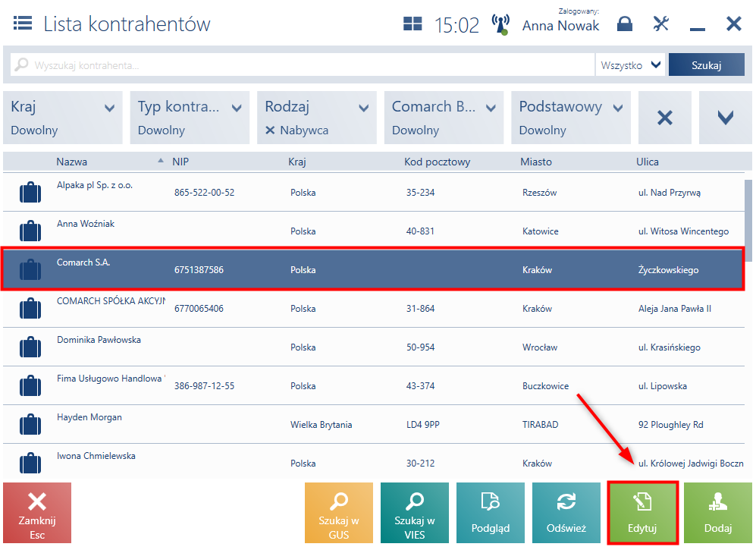Open the Comarch B... filter dropdown
This screenshot has width=756, height=550.
coord(444,118)
